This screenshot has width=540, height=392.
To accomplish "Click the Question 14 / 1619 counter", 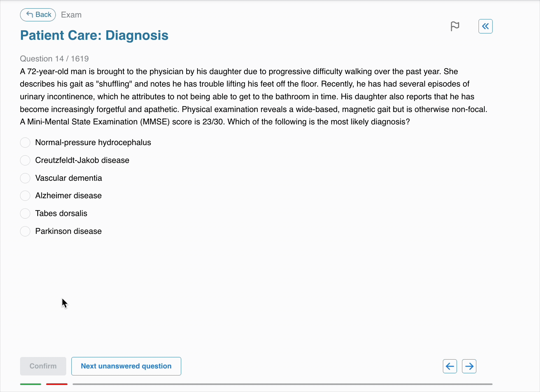I will 54,59.
